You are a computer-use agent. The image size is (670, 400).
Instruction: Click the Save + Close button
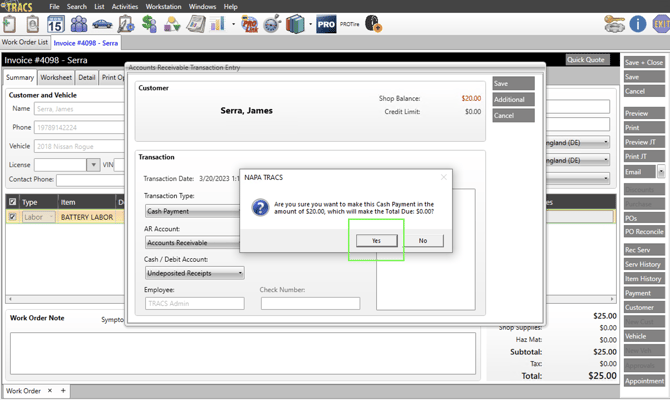(644, 62)
